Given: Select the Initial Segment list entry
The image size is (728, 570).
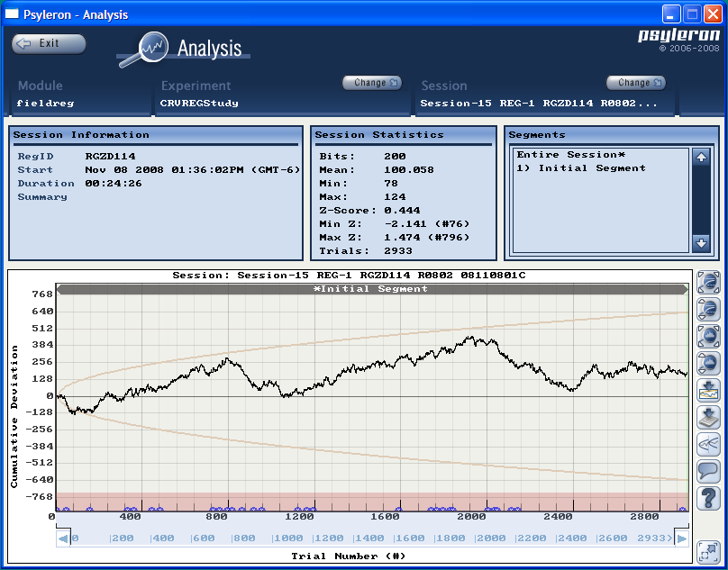Looking at the screenshot, I should tap(581, 168).
